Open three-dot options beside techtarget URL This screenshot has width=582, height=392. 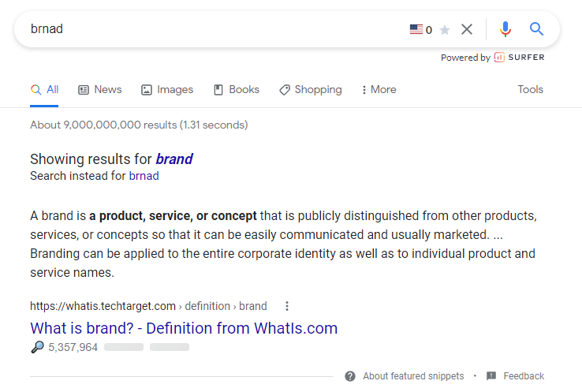pyautogui.click(x=286, y=306)
